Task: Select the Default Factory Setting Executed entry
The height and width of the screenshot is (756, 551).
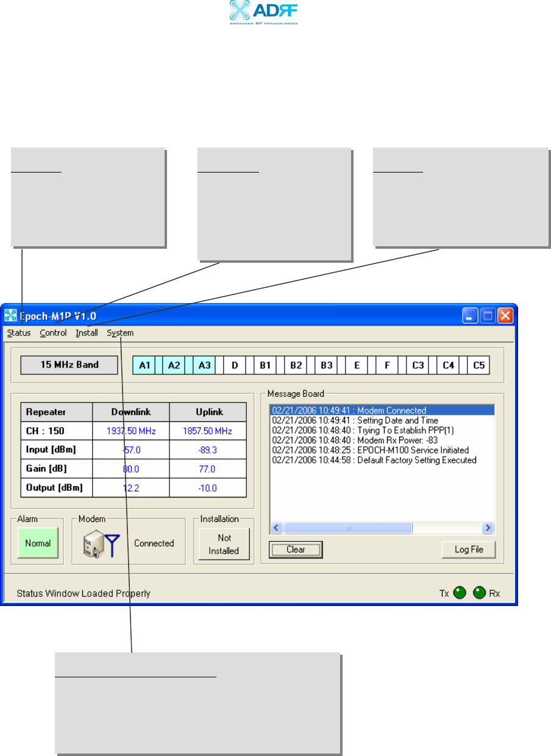Action: point(374,460)
